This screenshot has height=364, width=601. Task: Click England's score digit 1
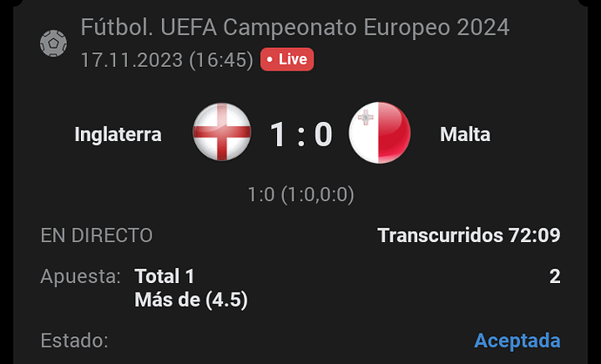(x=278, y=134)
